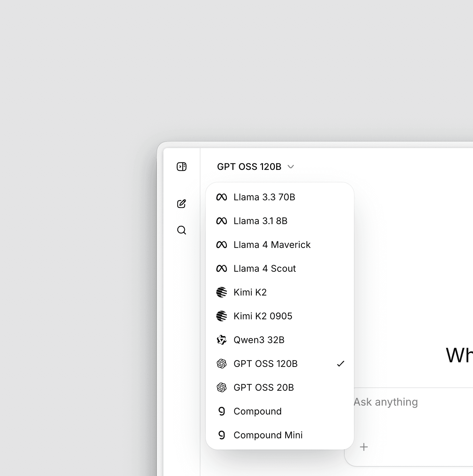
Task: Switch to Kimi K2 0905
Action: pos(263,316)
